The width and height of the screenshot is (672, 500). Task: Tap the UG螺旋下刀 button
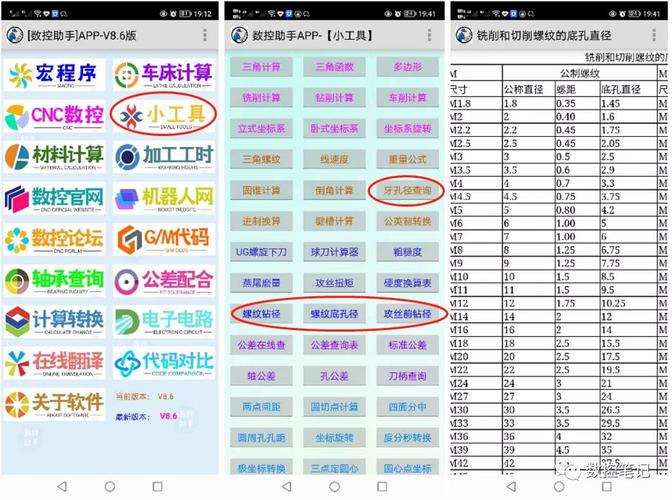coord(261,252)
